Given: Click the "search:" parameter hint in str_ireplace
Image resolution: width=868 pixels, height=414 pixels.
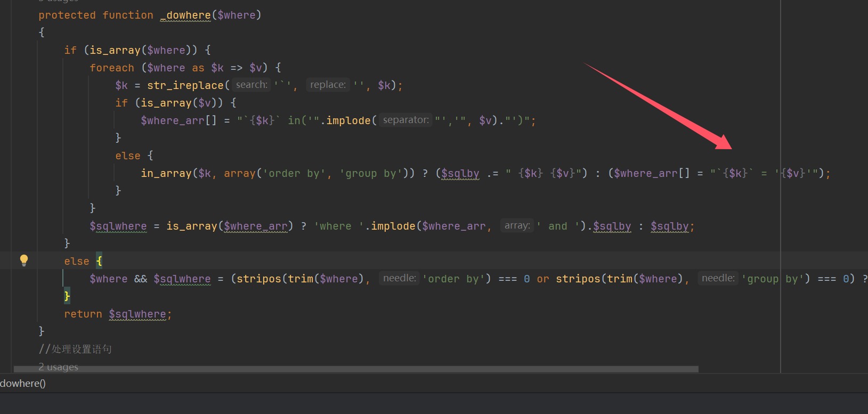Looking at the screenshot, I should [252, 85].
